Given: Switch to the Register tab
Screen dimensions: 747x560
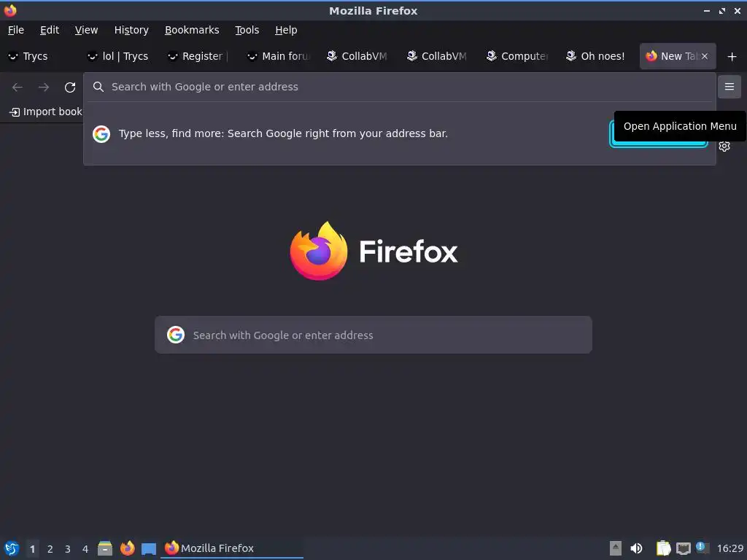Looking at the screenshot, I should tap(200, 56).
